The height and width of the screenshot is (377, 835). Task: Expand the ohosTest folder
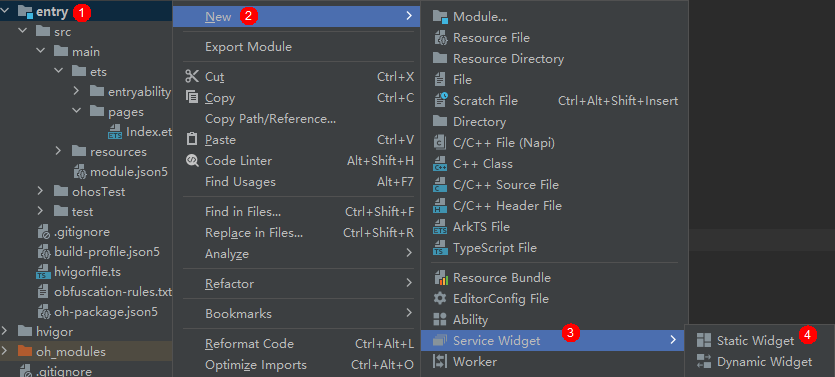pyautogui.click(x=40, y=191)
